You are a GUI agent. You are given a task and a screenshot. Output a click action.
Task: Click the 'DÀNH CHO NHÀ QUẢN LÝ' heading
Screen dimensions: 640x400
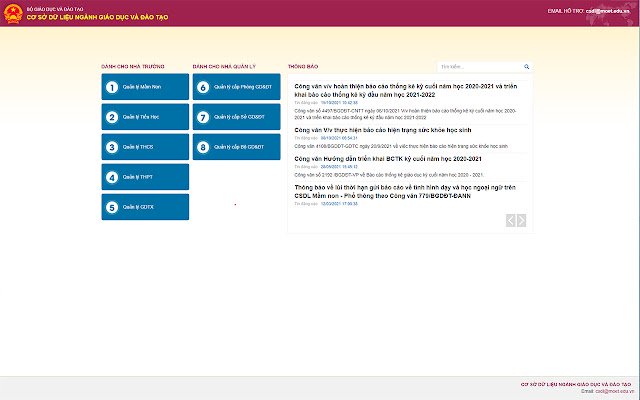[x=224, y=66]
